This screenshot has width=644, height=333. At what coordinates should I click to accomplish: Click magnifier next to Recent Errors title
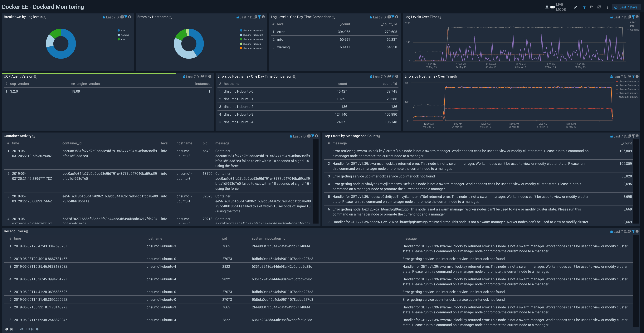[27, 232]
